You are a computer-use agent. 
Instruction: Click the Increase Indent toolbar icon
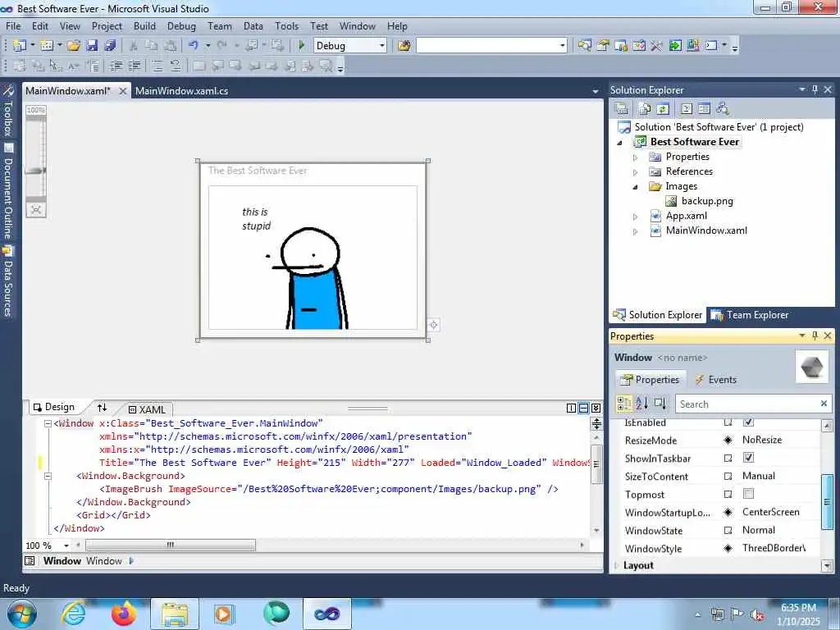pos(134,66)
